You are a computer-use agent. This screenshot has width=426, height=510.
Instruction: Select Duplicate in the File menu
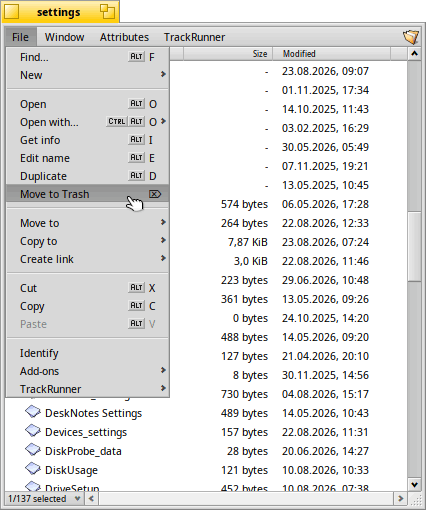tap(88, 176)
